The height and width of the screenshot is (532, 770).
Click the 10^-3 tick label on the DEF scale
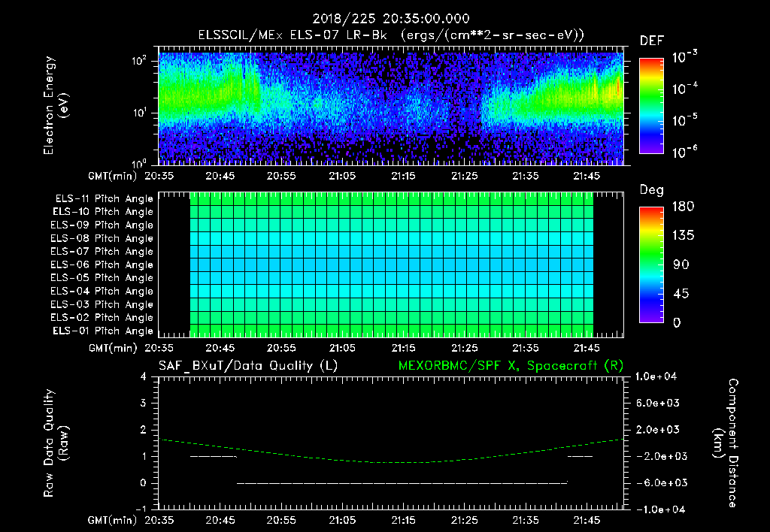(684, 57)
